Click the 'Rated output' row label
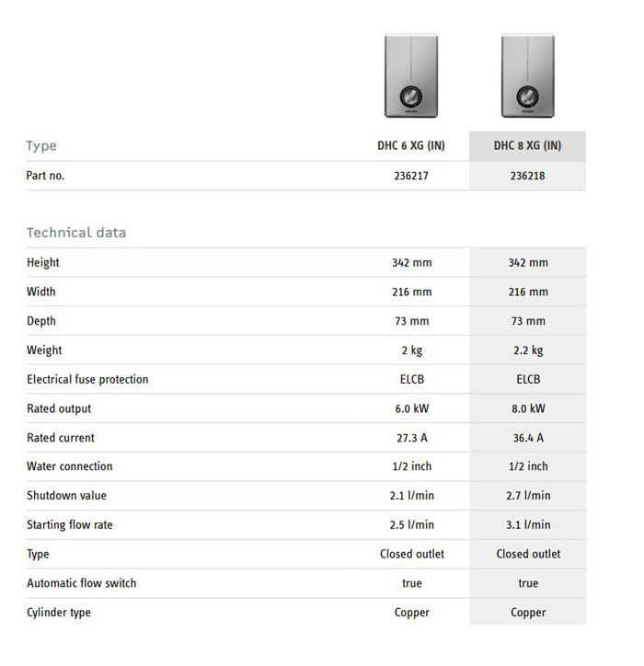 pyautogui.click(x=59, y=408)
